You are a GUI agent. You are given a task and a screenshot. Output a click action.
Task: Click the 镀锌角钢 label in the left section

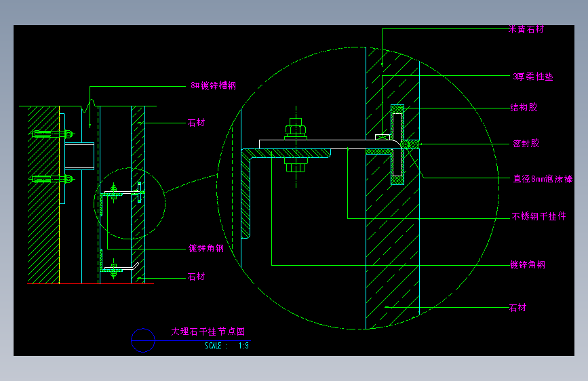coord(206,248)
